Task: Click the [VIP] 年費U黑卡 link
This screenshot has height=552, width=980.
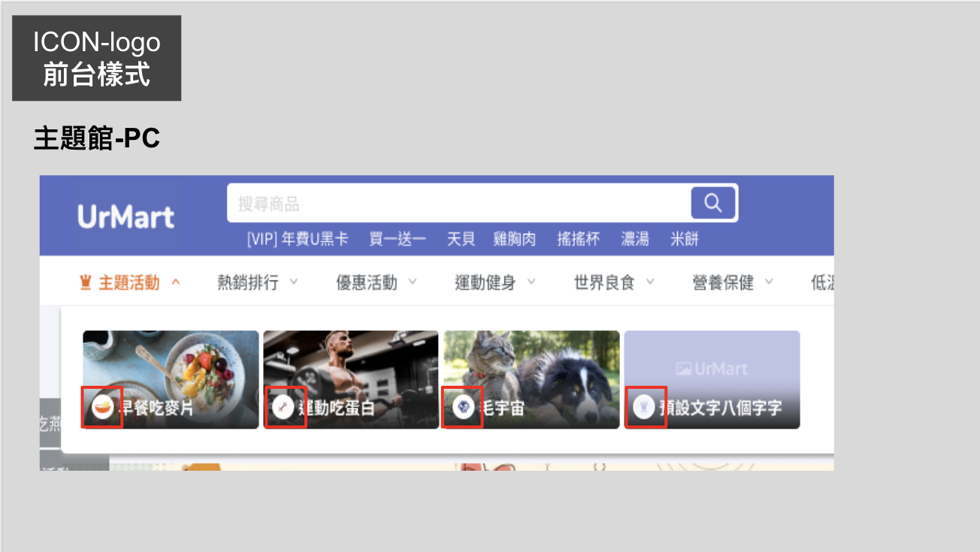Action: (x=298, y=239)
